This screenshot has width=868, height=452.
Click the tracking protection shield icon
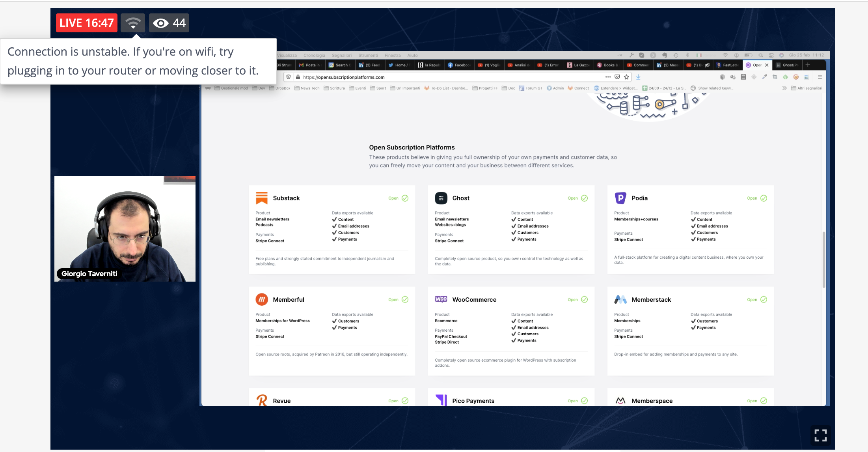289,77
